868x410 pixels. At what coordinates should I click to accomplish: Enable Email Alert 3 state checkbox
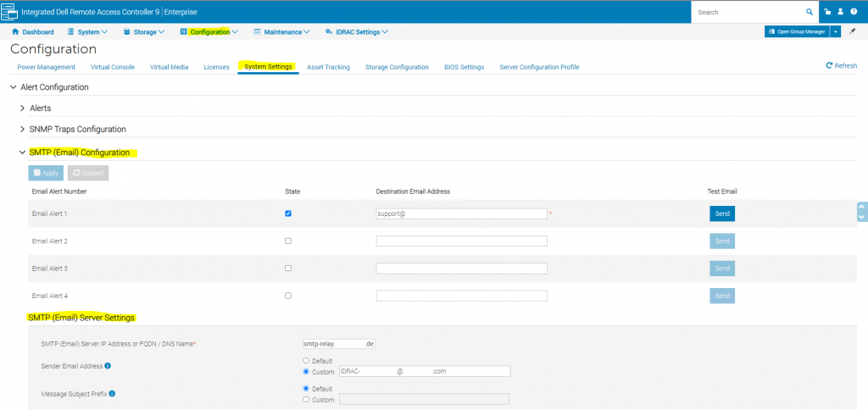[x=288, y=269]
